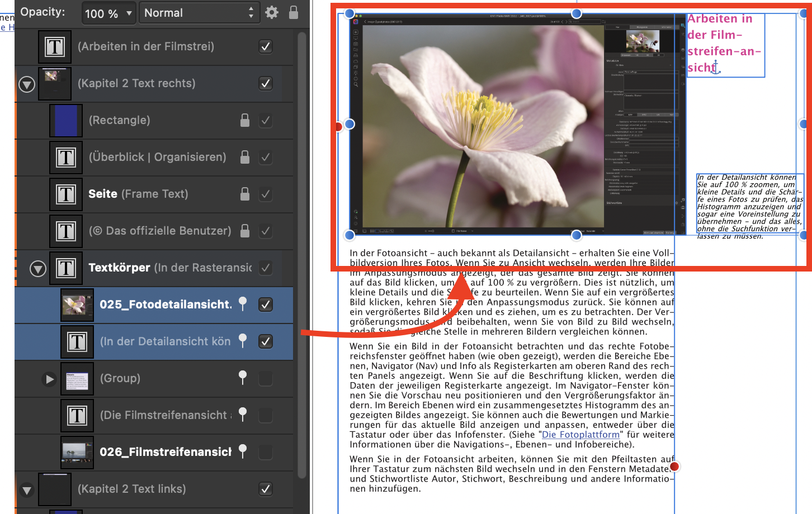Click the lock layer padlock icon
Screen dimensions: 812x514
click(x=294, y=12)
